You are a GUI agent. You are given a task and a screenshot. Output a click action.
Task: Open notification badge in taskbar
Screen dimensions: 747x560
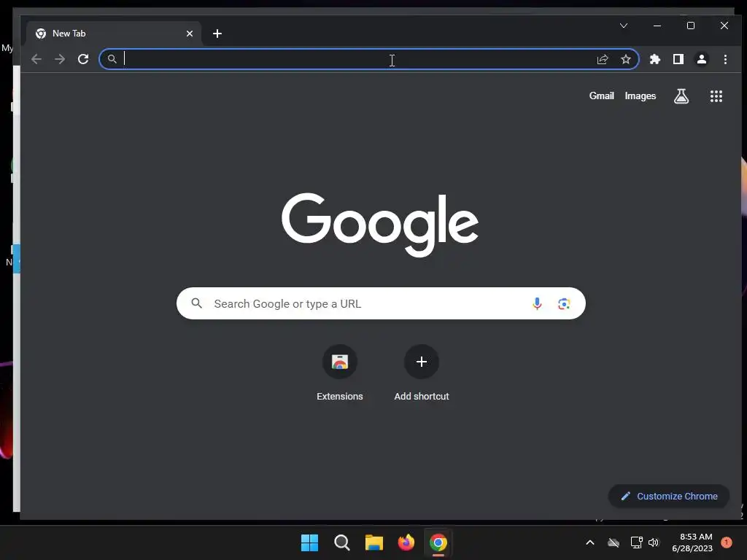727,542
